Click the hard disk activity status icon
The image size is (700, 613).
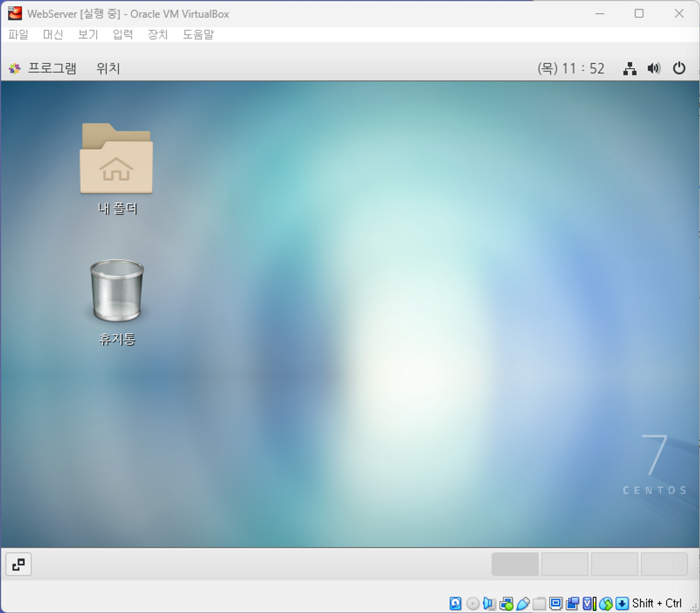pyautogui.click(x=455, y=603)
